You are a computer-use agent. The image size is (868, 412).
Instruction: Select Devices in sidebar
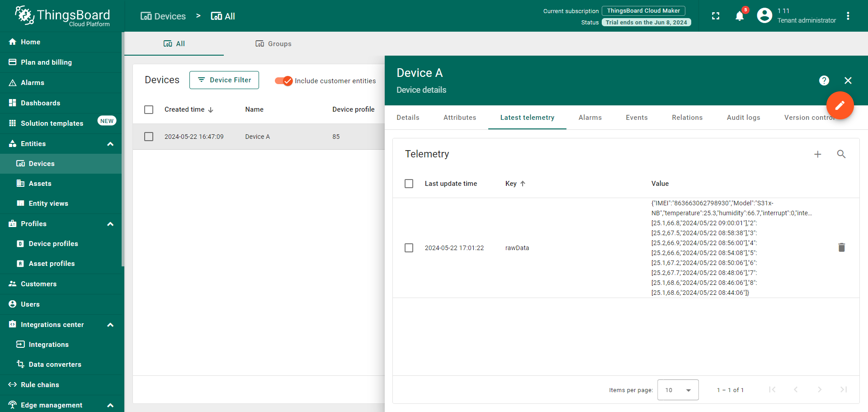tap(61, 164)
